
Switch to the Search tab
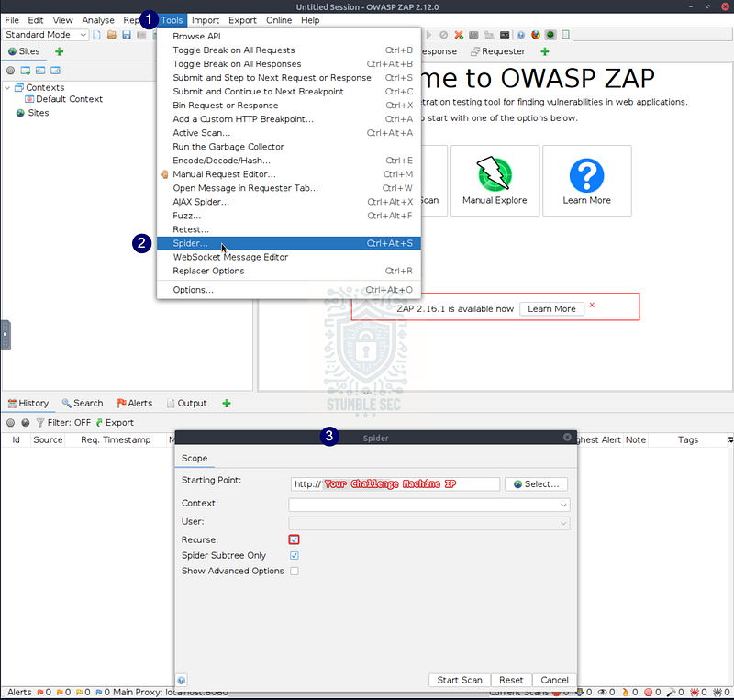(x=83, y=403)
